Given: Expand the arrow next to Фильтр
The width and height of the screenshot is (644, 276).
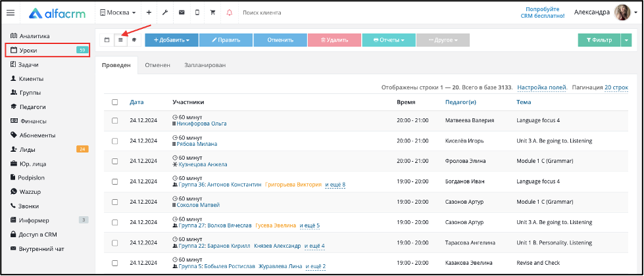Looking at the screenshot, I should point(626,40).
